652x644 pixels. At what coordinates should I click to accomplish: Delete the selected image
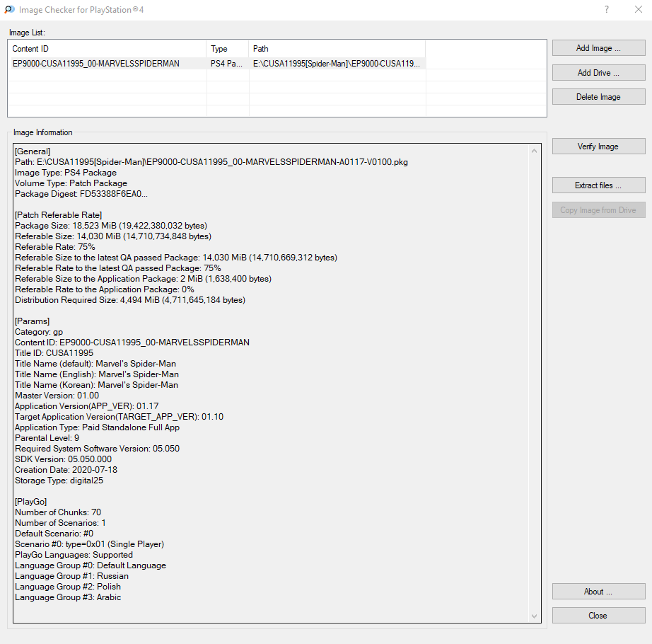point(598,97)
